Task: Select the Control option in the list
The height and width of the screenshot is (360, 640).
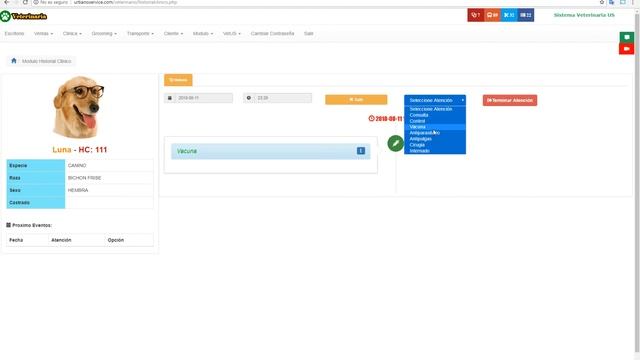Action: (435, 121)
